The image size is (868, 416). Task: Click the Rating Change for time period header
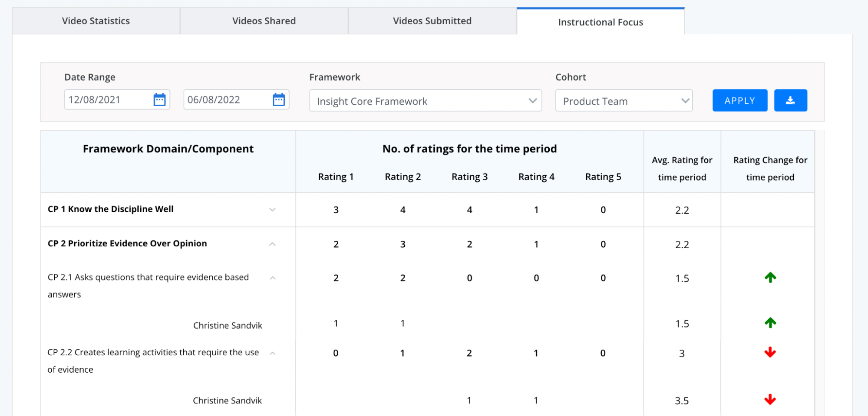pos(770,168)
